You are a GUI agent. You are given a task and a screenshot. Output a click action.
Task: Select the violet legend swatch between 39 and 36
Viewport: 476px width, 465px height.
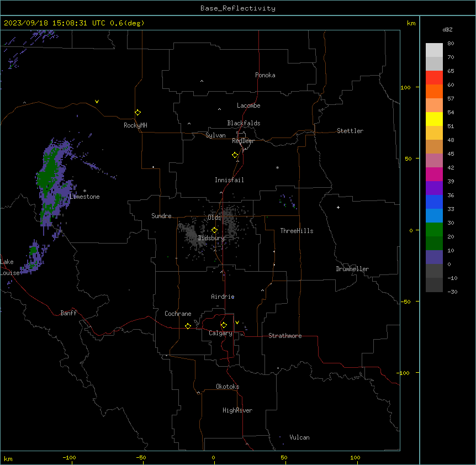click(434, 188)
